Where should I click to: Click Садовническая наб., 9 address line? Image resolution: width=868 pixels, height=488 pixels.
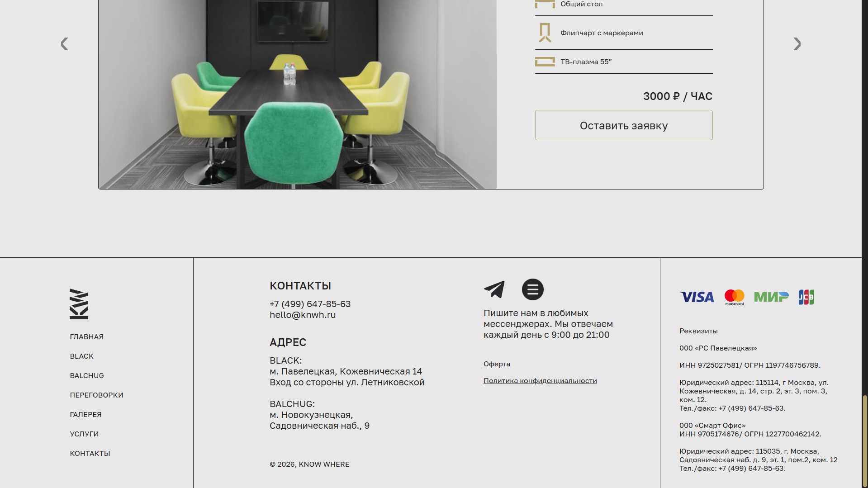[319, 426]
